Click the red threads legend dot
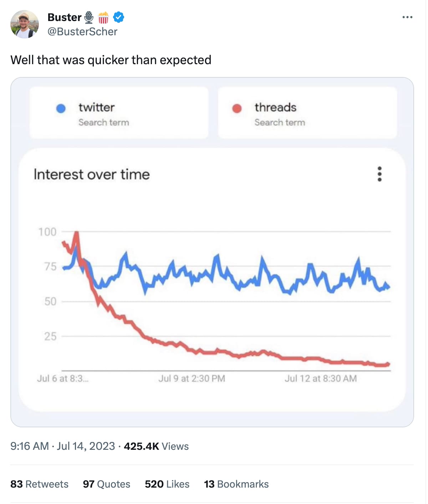Screen dimensions: 428x504 click(x=237, y=108)
